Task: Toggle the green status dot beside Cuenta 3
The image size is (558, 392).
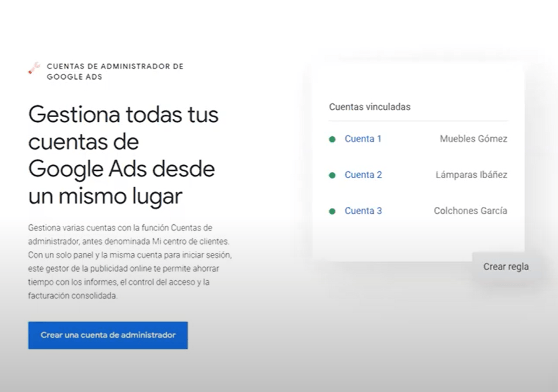Action: [333, 210]
